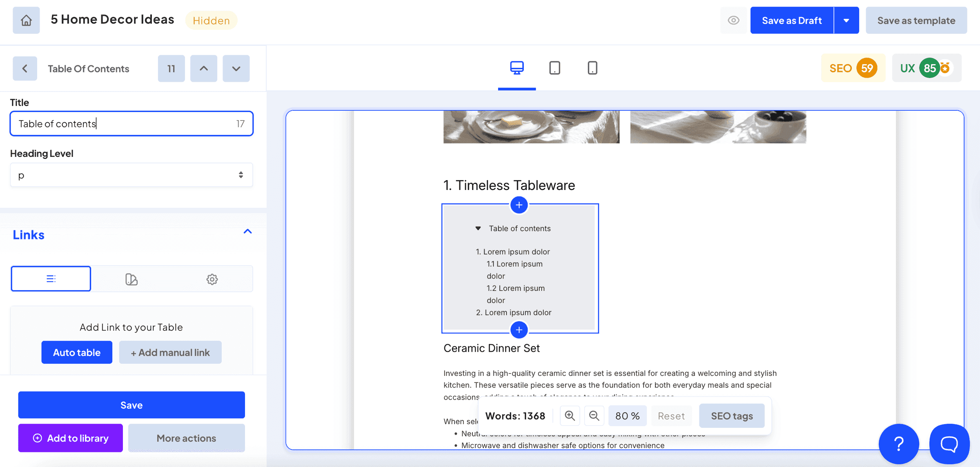
Task: Toggle the preview eye icon
Action: (733, 20)
